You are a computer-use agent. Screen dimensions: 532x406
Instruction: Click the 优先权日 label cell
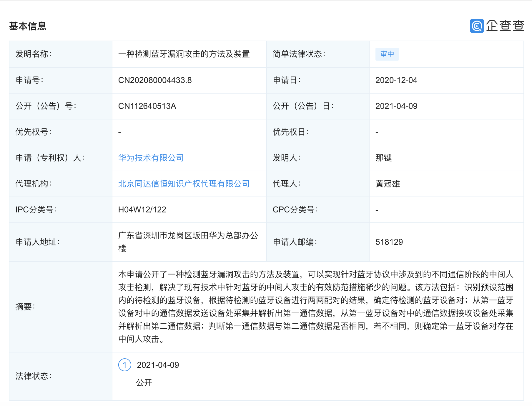point(318,132)
